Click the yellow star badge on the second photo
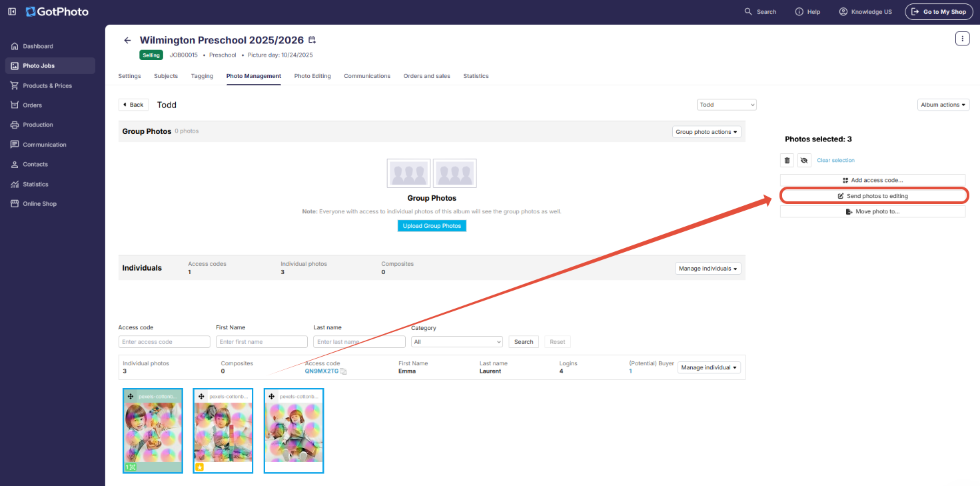The height and width of the screenshot is (486, 980). (x=199, y=467)
